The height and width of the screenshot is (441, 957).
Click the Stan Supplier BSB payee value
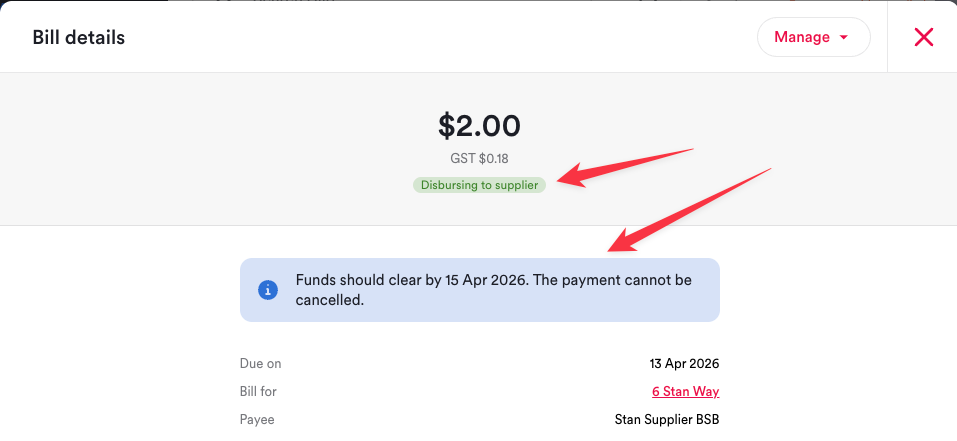click(x=667, y=419)
